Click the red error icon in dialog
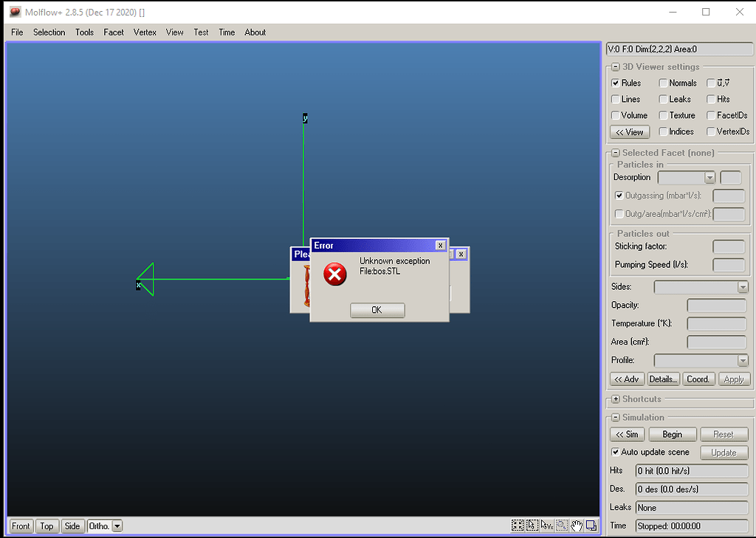The height and width of the screenshot is (538, 756). pyautogui.click(x=334, y=275)
